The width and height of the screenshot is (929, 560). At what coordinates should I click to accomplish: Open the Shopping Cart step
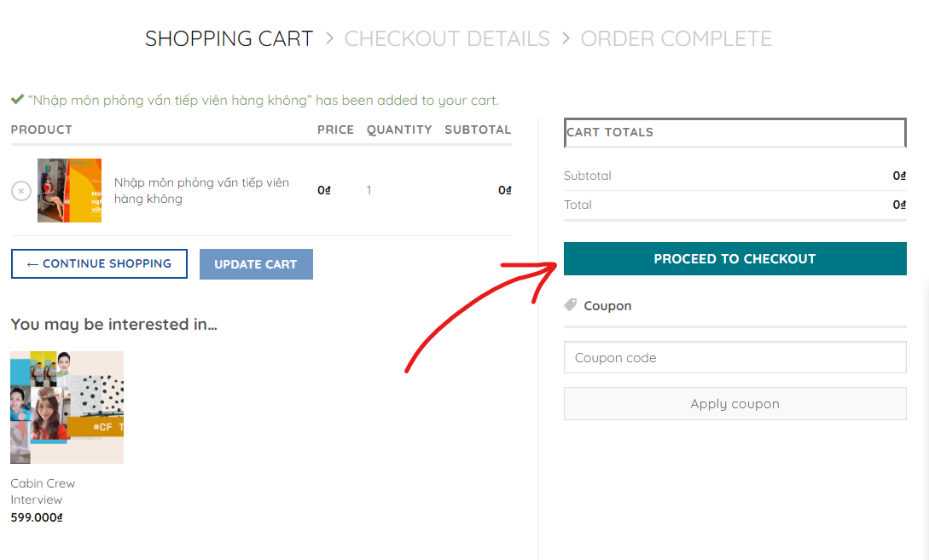pyautogui.click(x=229, y=38)
